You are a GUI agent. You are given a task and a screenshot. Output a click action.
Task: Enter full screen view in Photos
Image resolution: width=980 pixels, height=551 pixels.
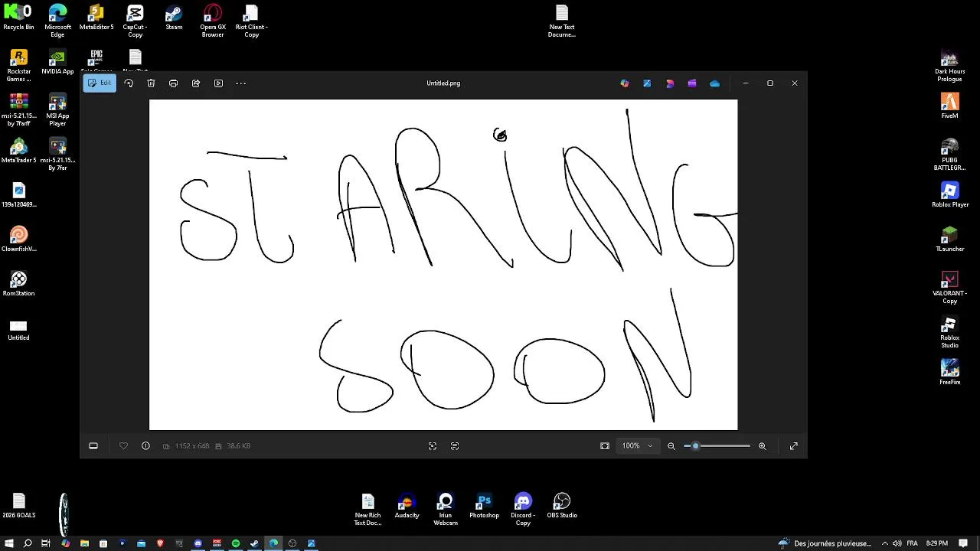(794, 446)
